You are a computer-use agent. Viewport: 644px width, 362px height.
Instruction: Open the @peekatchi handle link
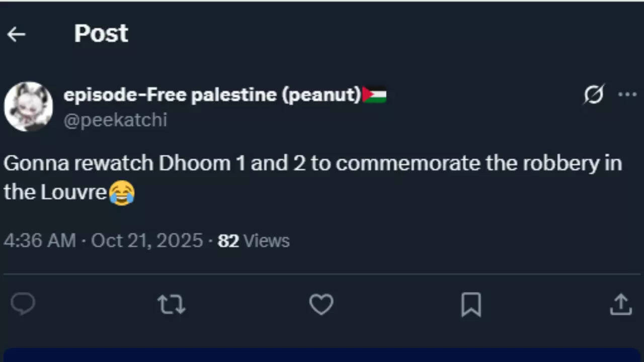pos(115,120)
